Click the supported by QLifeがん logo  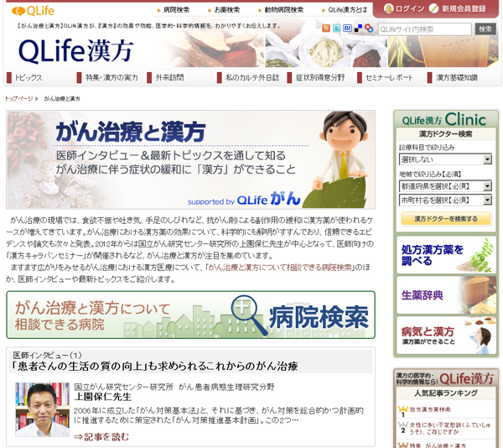244,199
